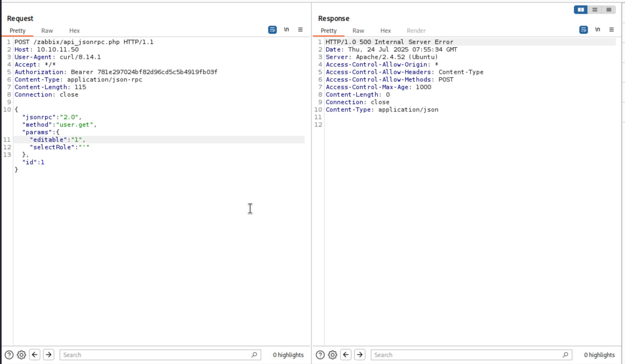Open Request panel options menu
This screenshot has height=364, width=625.
[x=300, y=30]
